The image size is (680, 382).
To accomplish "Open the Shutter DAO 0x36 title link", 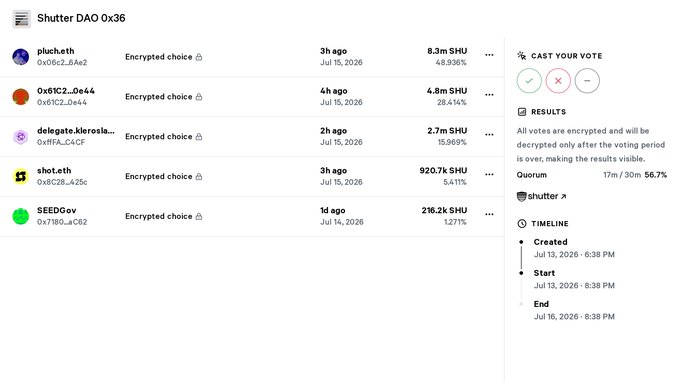I will 81,18.
